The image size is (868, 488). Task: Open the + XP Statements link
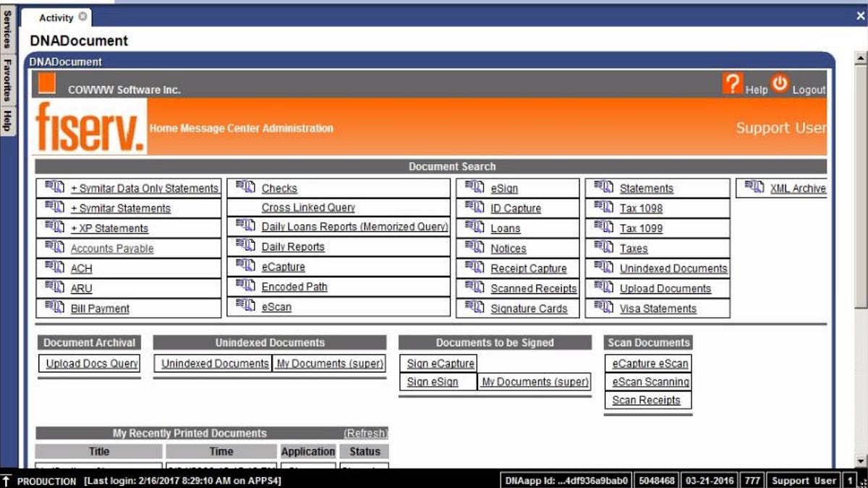click(x=109, y=228)
